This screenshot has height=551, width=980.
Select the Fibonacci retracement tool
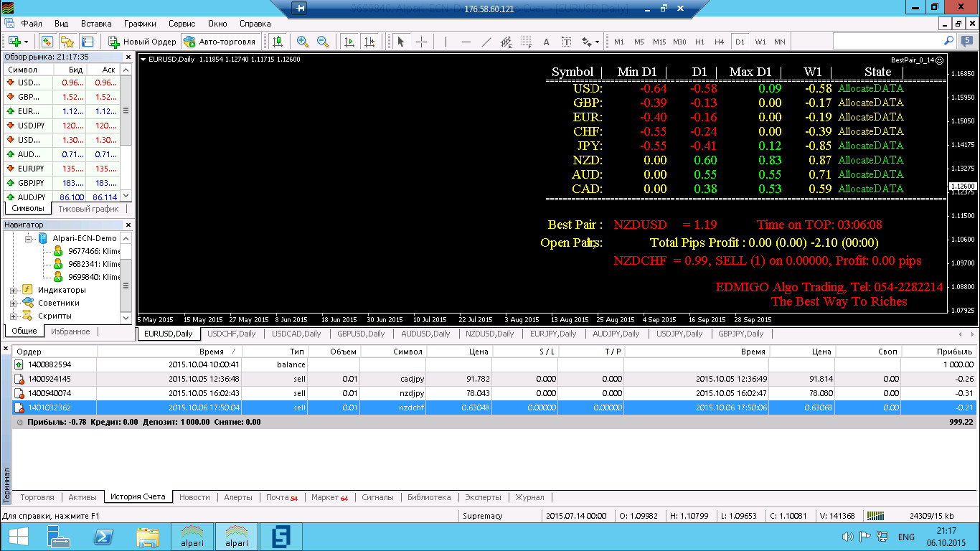526,42
